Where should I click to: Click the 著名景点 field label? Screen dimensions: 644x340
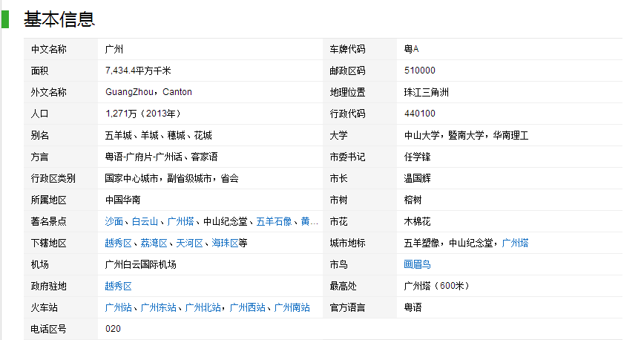pyautogui.click(x=48, y=222)
